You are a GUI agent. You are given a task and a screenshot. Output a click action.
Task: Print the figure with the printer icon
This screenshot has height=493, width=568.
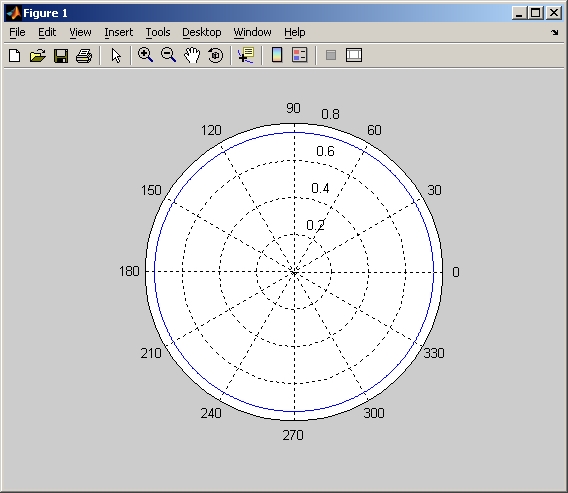point(84,56)
